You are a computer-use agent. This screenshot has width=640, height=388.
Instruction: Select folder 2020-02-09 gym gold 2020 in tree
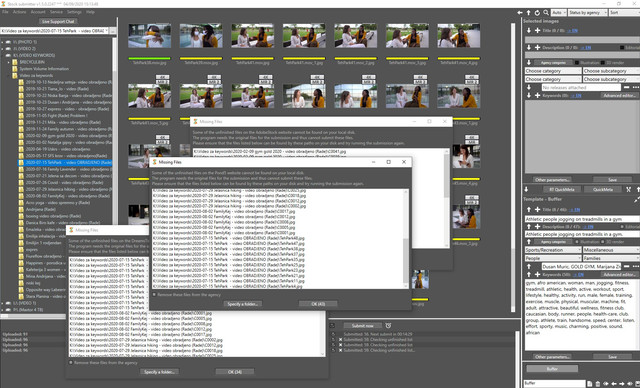coord(68,135)
